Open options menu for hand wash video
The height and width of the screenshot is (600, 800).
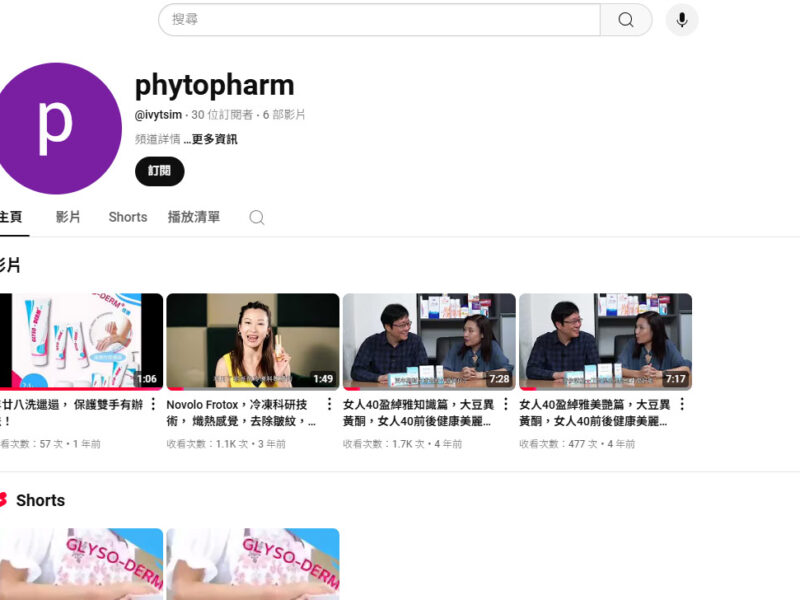click(153, 405)
